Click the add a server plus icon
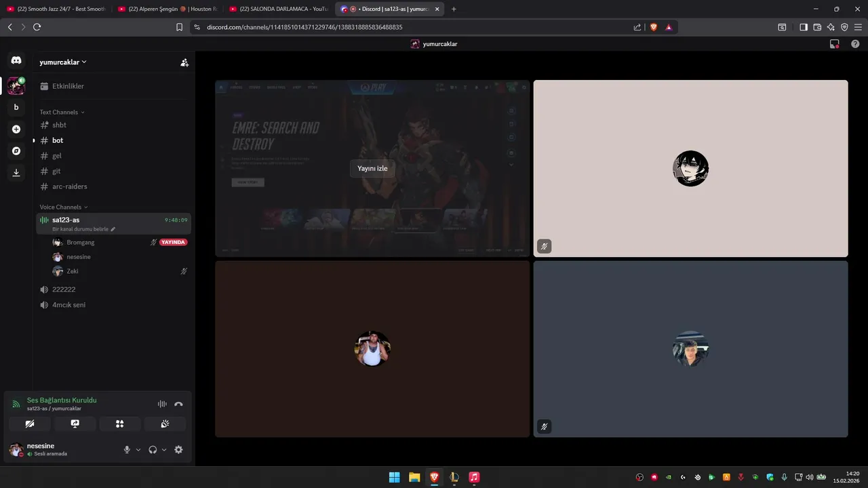 click(16, 129)
